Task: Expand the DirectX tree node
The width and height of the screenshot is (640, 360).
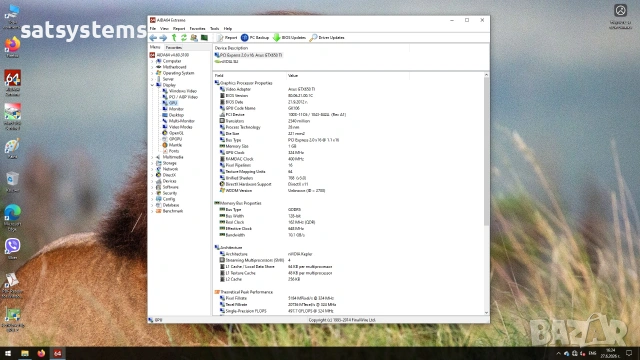Action: tap(153, 175)
